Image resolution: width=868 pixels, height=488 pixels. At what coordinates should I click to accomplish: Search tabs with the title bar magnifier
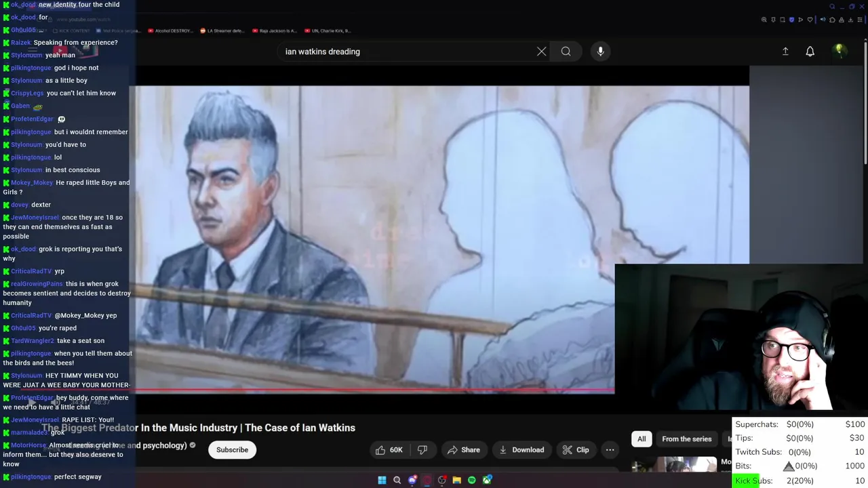832,7
